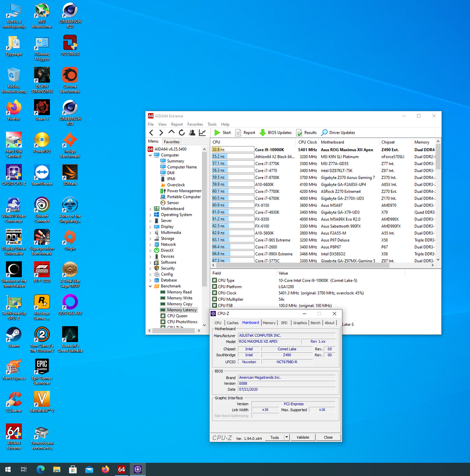Click the Close button in CPU-Z
This screenshot has height=476, width=470.
(x=328, y=437)
